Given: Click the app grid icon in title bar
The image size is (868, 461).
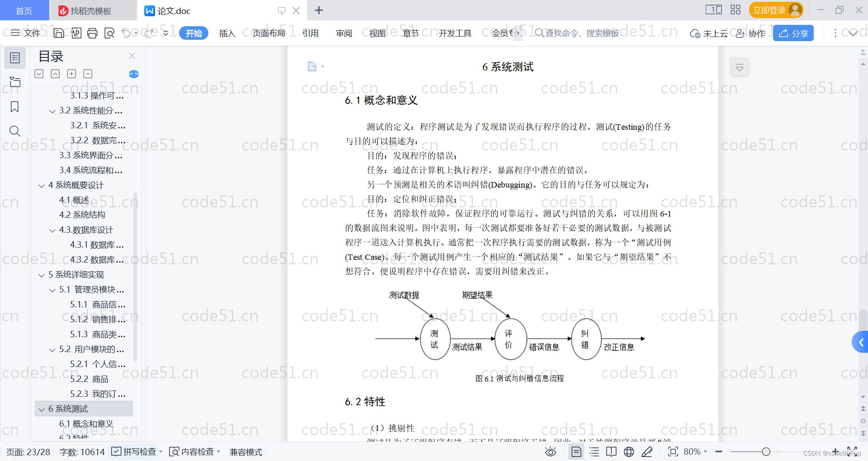Looking at the screenshot, I should (736, 10).
